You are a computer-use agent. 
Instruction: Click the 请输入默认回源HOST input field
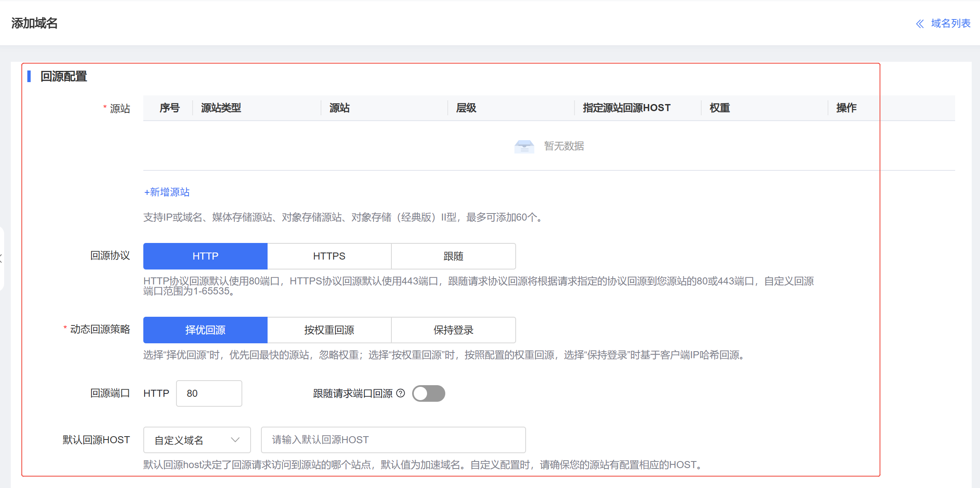pyautogui.click(x=393, y=440)
